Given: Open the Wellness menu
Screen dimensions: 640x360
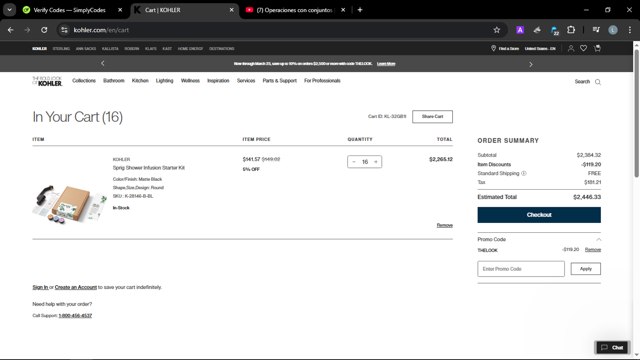Looking at the screenshot, I should pos(190,81).
